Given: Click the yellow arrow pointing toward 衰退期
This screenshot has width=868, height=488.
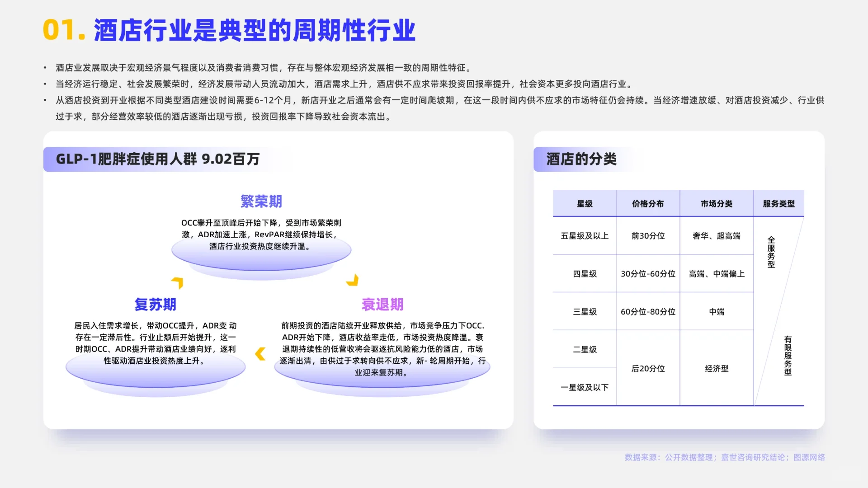Looking at the screenshot, I should [353, 280].
